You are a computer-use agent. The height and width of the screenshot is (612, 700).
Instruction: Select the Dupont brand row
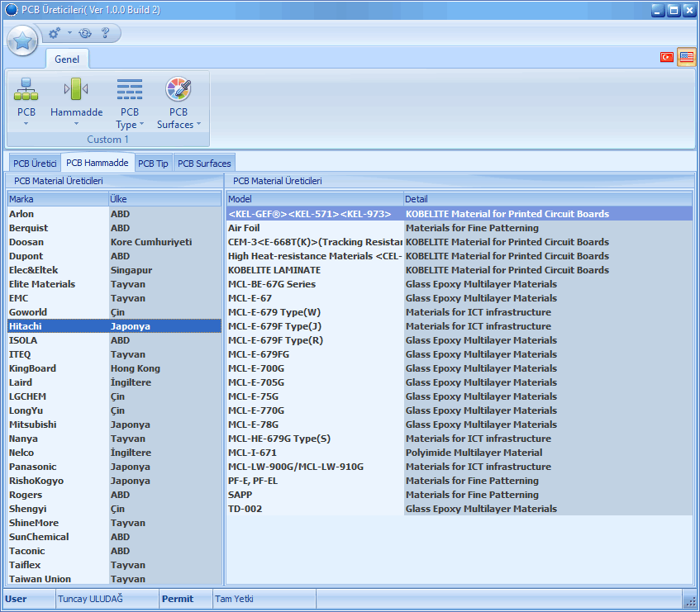[x=114, y=256]
